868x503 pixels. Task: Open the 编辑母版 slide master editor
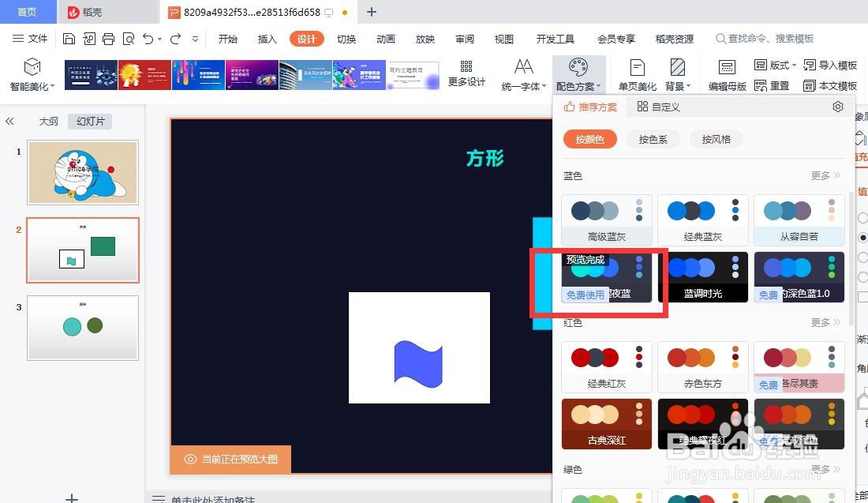click(x=727, y=74)
